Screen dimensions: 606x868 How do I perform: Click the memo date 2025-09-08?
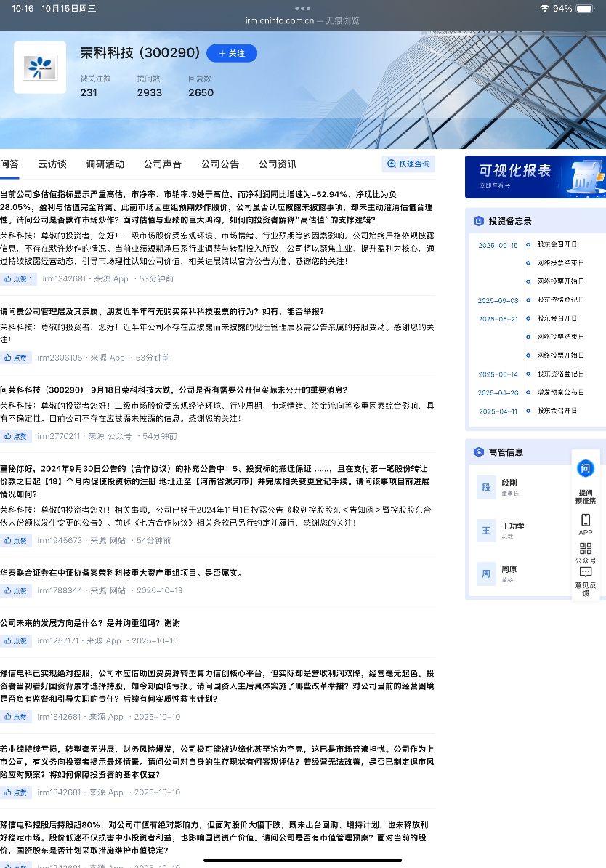coord(498,300)
